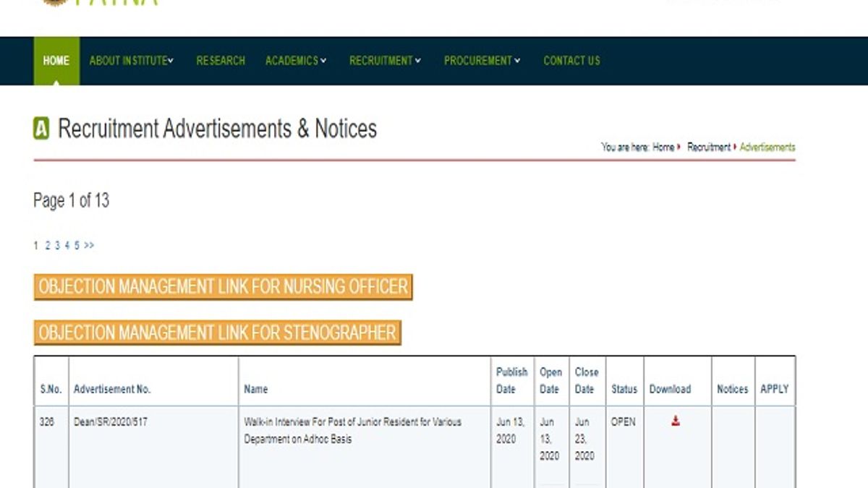Go to pagination page 4
The height and width of the screenshot is (488, 868).
coord(67,246)
